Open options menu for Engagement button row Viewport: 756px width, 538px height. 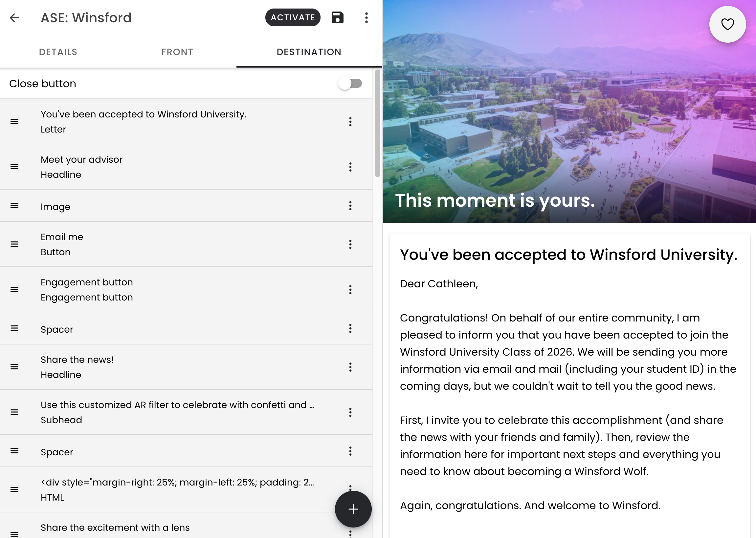tap(350, 290)
